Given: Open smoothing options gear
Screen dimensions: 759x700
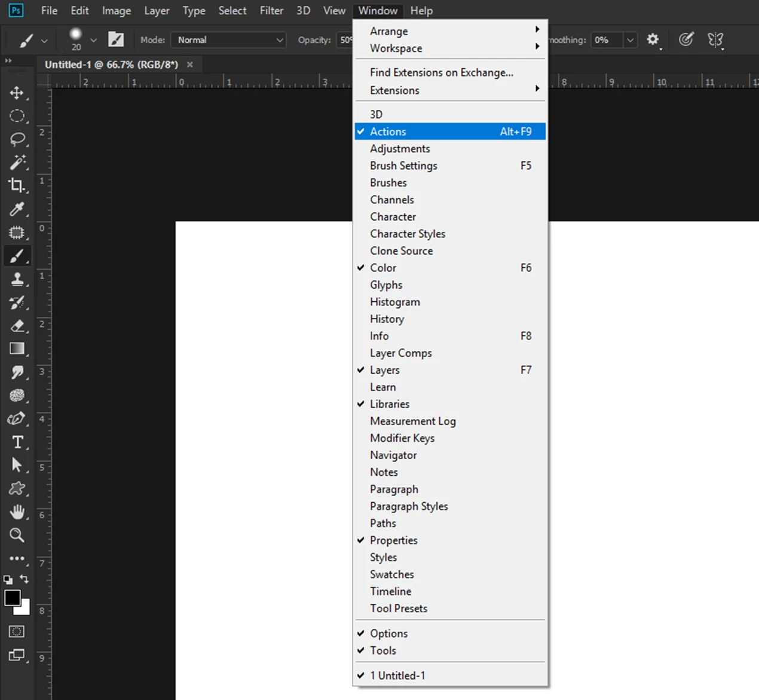Looking at the screenshot, I should point(653,39).
